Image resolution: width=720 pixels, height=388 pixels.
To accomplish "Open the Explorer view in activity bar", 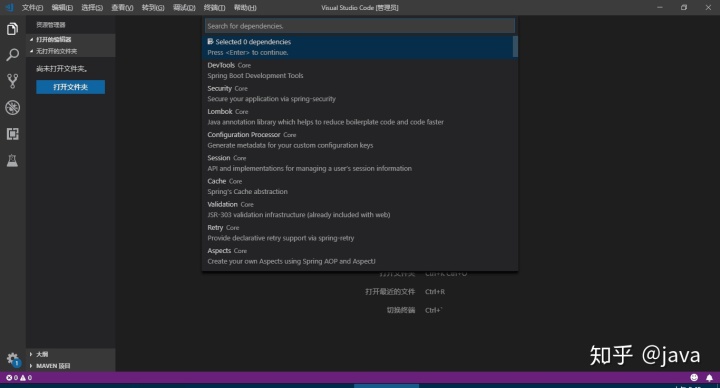I will 12,29.
